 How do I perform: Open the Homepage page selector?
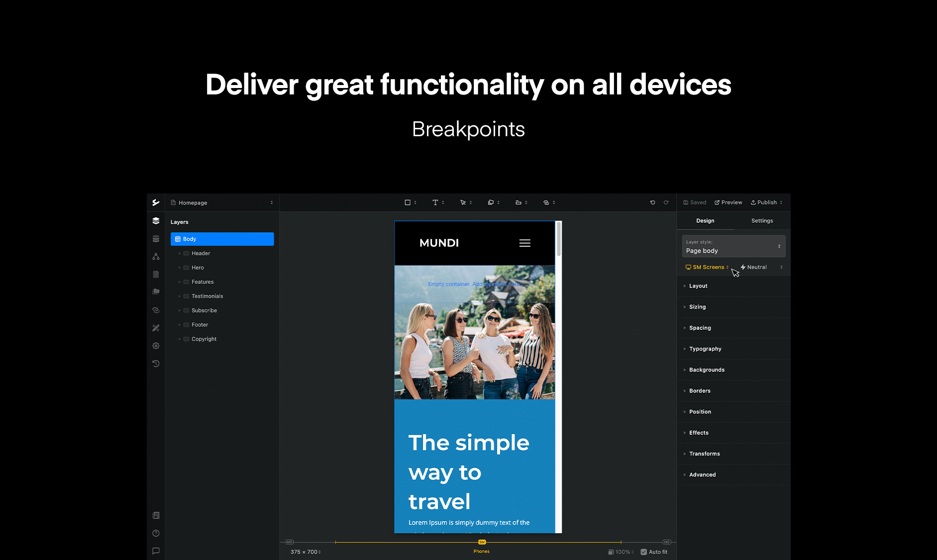tap(222, 202)
